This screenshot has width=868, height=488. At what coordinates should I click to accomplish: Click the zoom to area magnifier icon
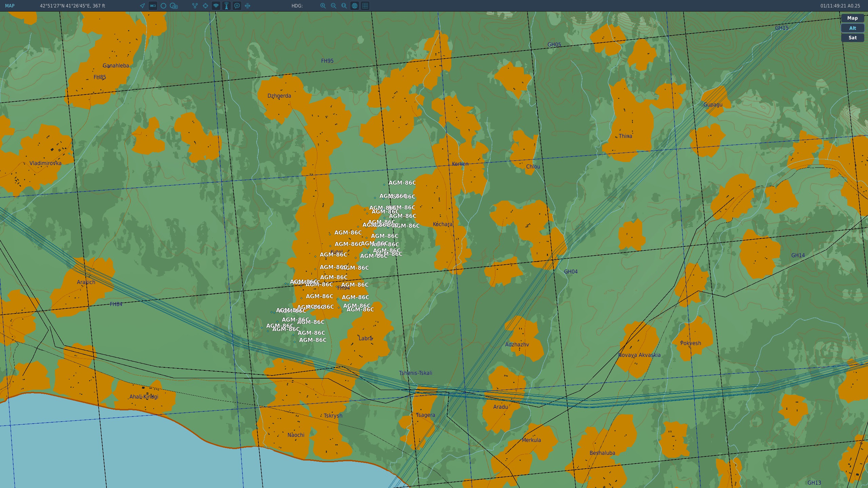click(344, 6)
